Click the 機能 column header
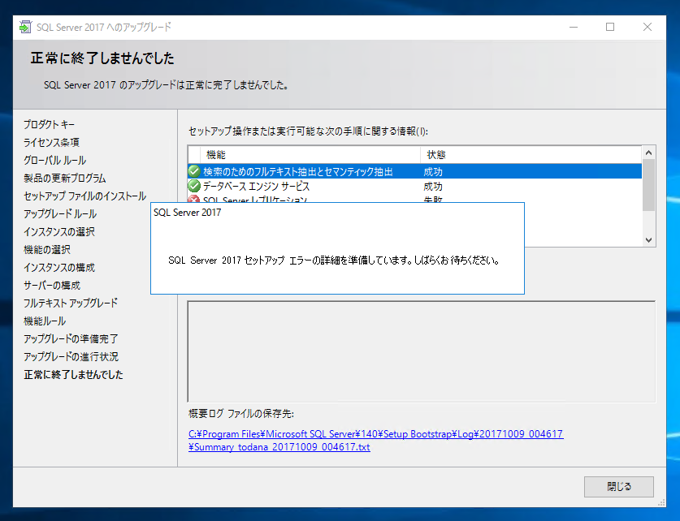Viewport: 680px width, 521px height. (310, 154)
